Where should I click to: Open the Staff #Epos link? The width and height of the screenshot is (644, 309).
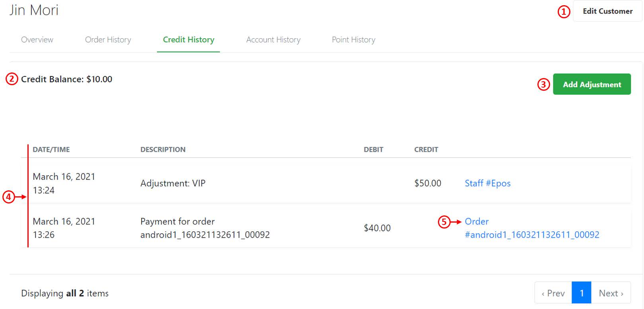tap(488, 183)
